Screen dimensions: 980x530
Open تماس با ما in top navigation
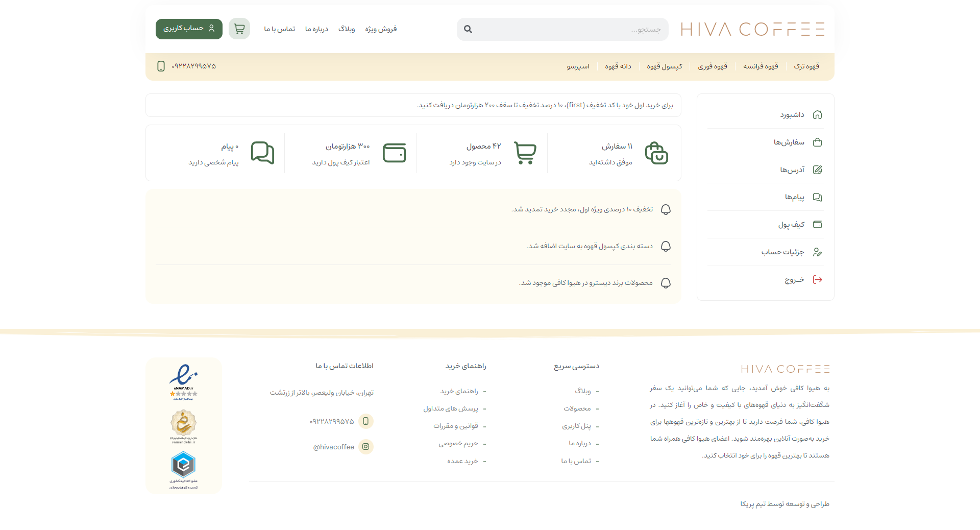(279, 29)
